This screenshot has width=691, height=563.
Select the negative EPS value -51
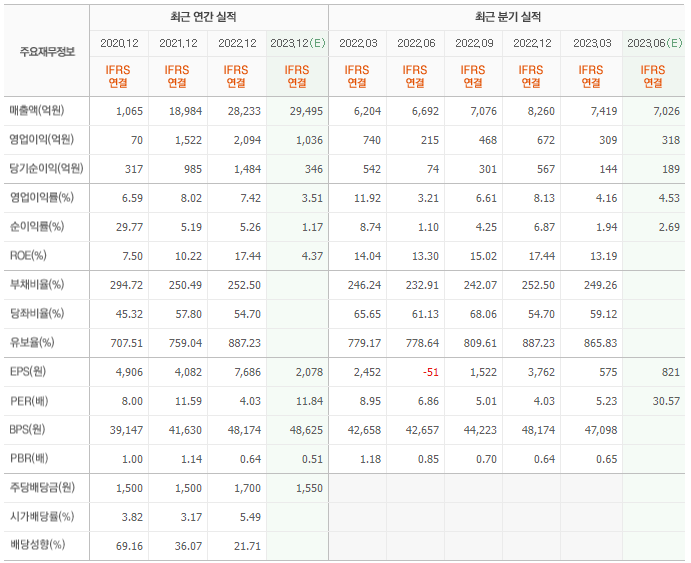click(x=431, y=372)
